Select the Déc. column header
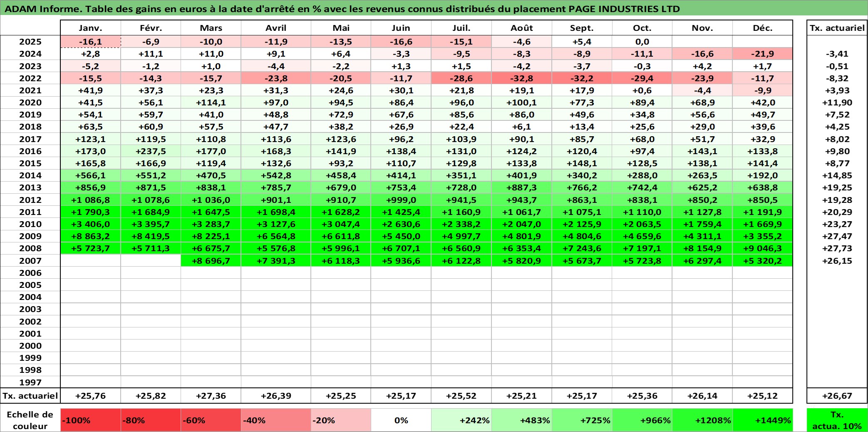This screenshot has height=432, width=868. pyautogui.click(x=762, y=28)
